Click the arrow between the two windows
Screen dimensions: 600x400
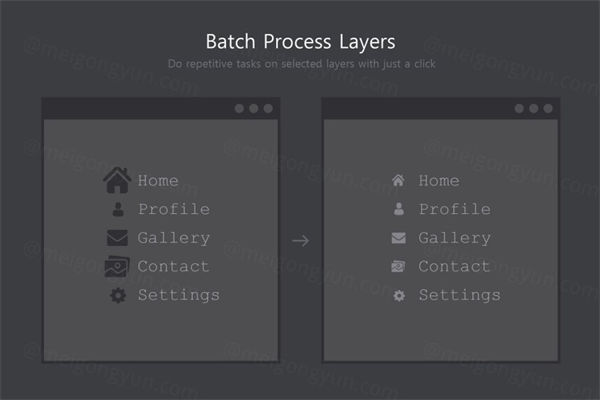(300, 240)
